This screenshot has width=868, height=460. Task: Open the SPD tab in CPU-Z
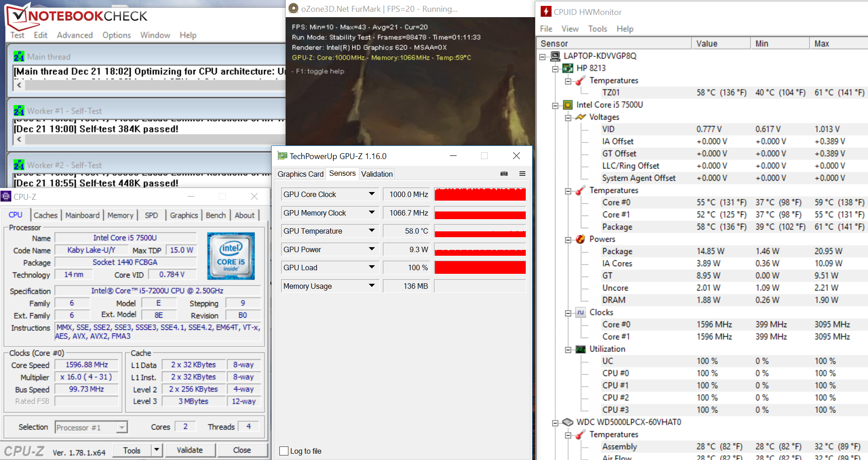tap(151, 215)
